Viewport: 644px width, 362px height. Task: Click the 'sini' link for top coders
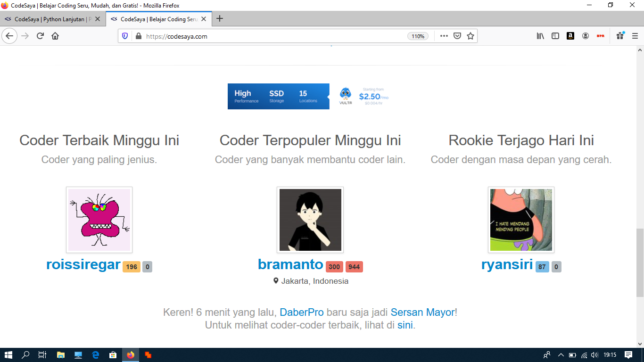coord(405,325)
